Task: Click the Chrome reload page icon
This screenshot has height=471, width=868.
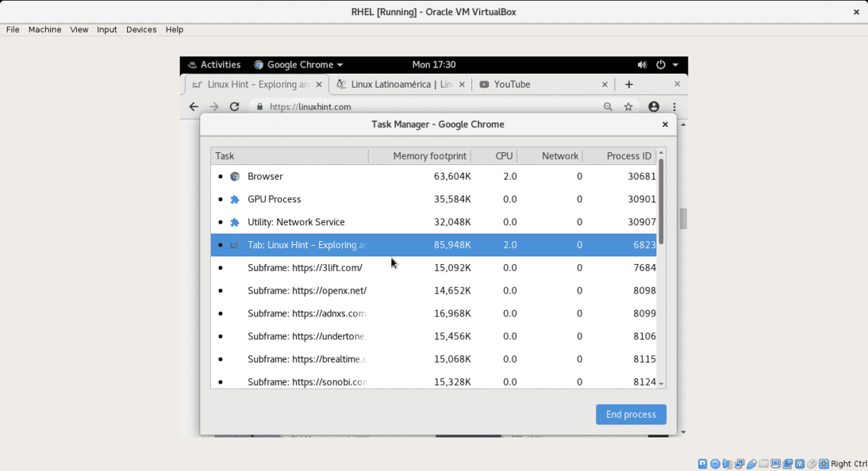Action: click(235, 107)
